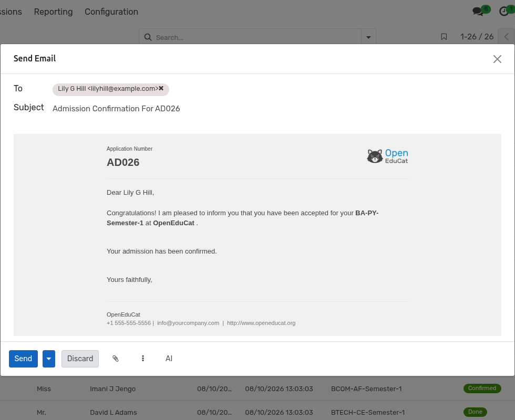The image size is (515, 420).
Task: Click the Done status badge
Action: pos(475,412)
